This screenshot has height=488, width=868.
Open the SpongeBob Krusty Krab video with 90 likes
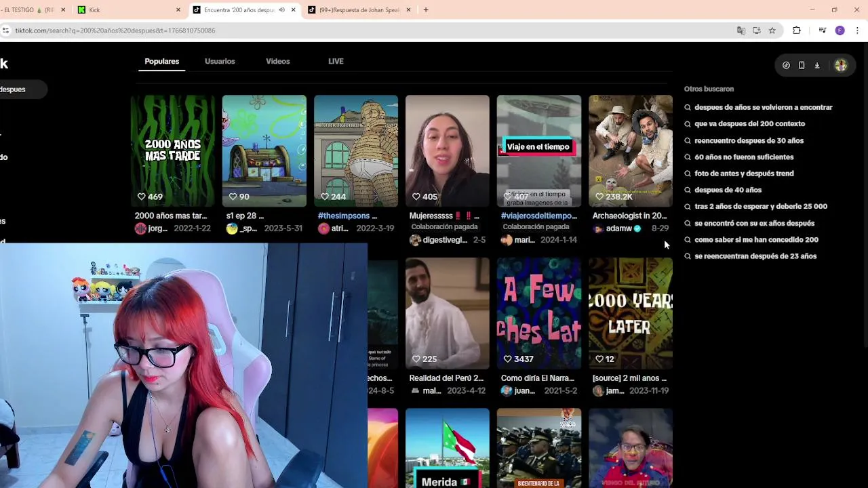pyautogui.click(x=264, y=150)
